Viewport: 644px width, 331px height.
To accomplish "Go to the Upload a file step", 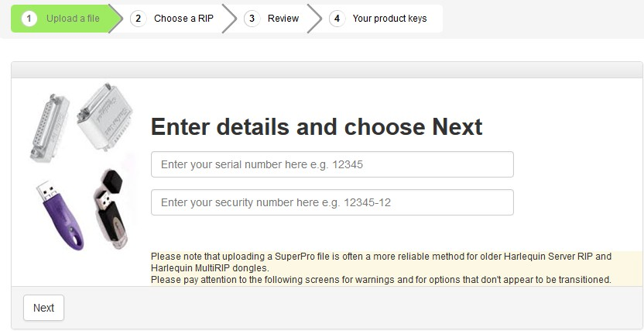I will click(73, 19).
